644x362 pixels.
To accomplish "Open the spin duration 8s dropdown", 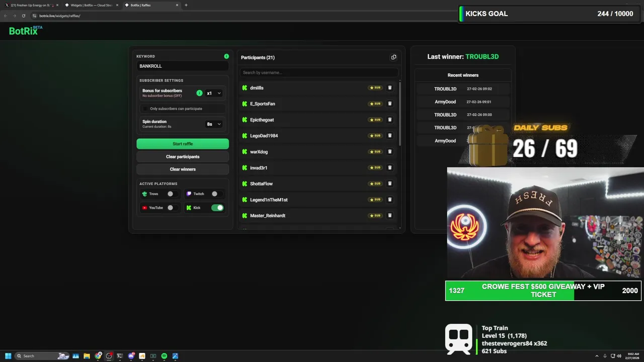I will 214,124.
